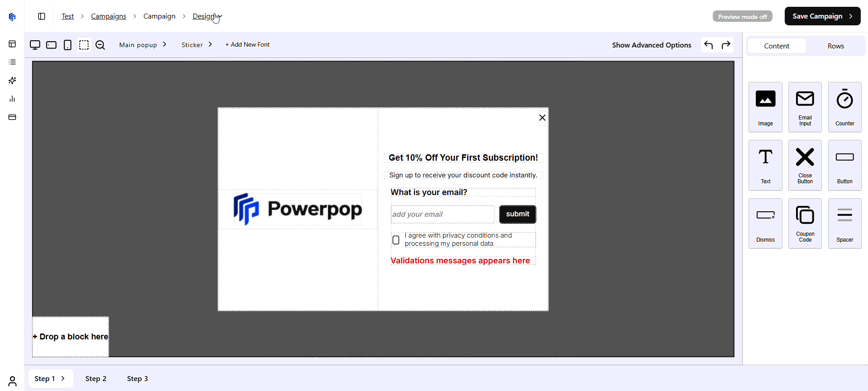Select the Counter content block
Image resolution: width=868 pixels, height=391 pixels.
[845, 107]
